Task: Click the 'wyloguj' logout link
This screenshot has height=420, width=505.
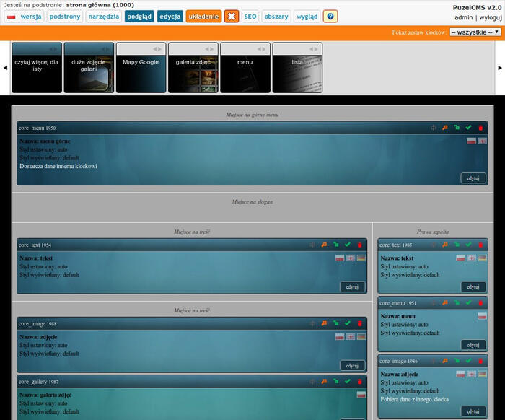Action: tap(490, 17)
